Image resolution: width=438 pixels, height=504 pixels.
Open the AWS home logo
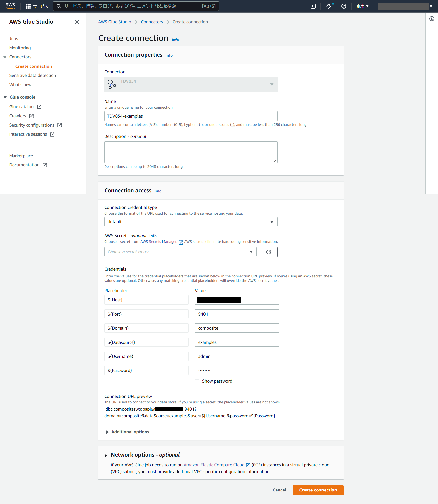click(x=10, y=6)
